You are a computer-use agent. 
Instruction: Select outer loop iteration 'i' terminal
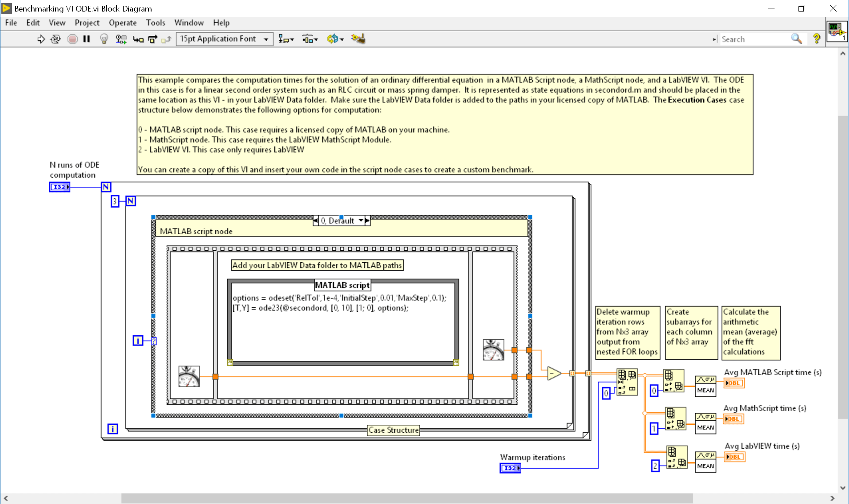(113, 429)
